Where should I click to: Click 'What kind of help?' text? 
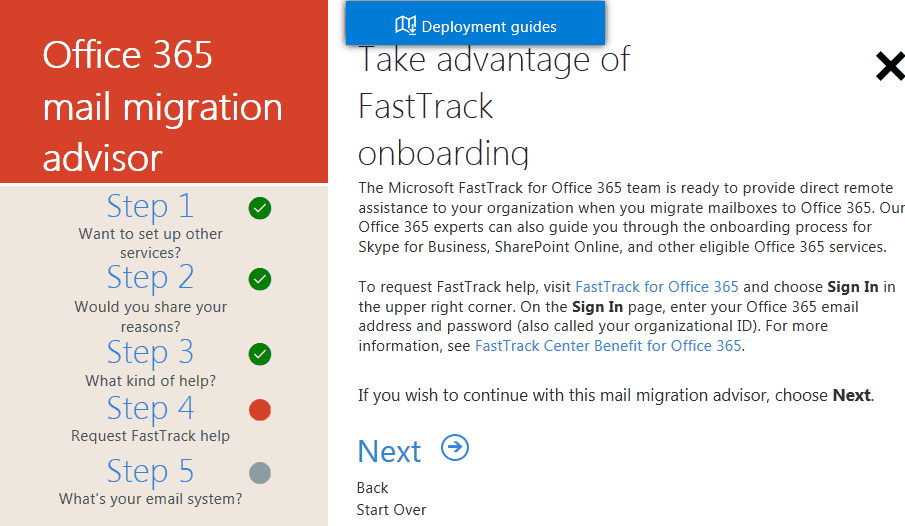coord(150,380)
